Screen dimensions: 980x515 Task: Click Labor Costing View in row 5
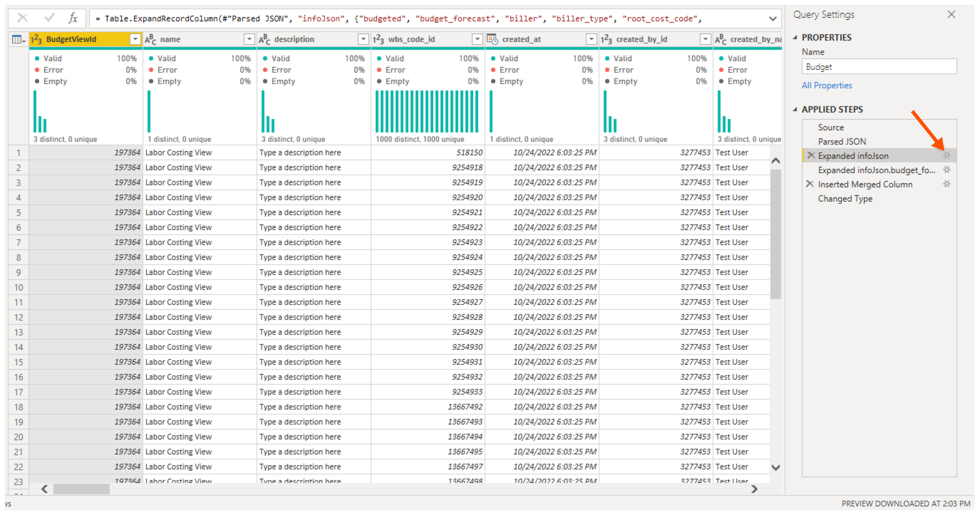click(x=200, y=212)
